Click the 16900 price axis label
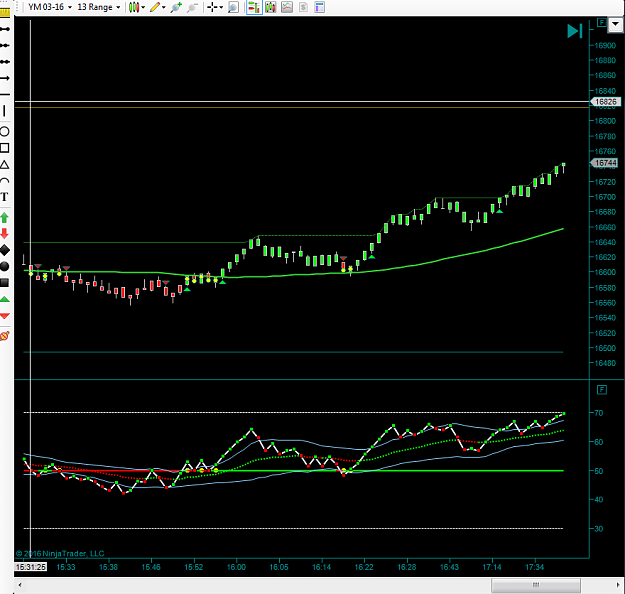The height and width of the screenshot is (594, 625). coord(605,45)
